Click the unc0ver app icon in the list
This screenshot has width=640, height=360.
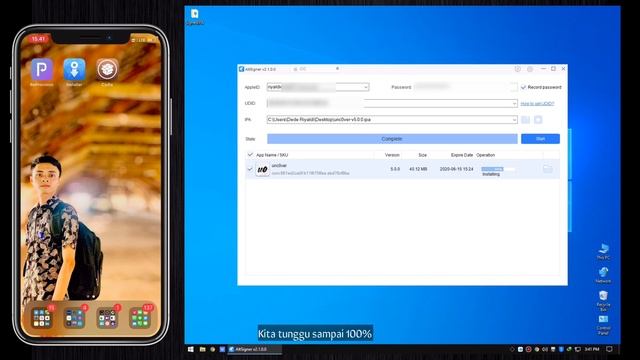click(262, 169)
